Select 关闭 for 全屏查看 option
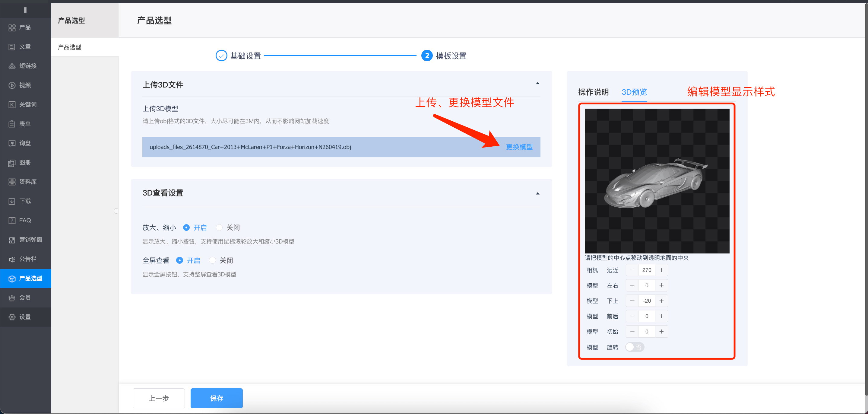 [x=213, y=260]
